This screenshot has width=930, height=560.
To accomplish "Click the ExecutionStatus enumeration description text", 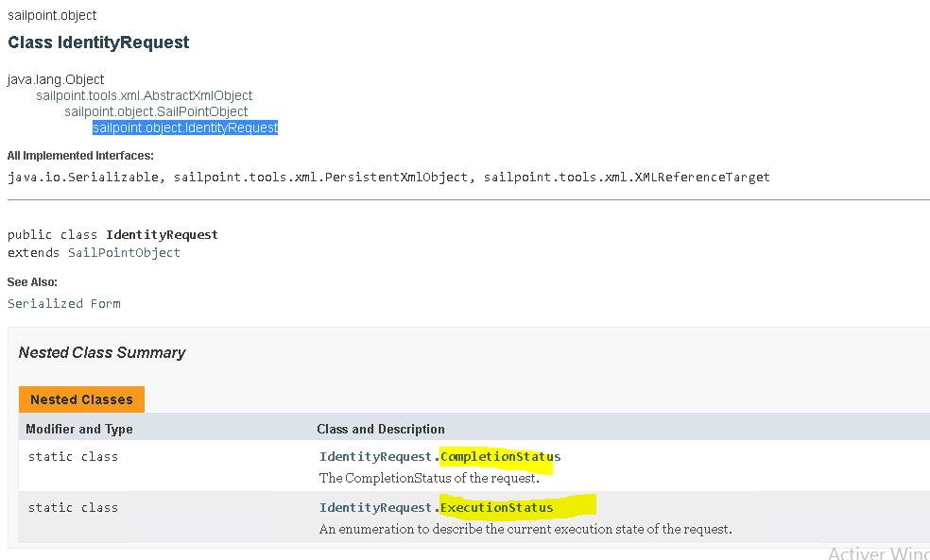I will click(525, 529).
